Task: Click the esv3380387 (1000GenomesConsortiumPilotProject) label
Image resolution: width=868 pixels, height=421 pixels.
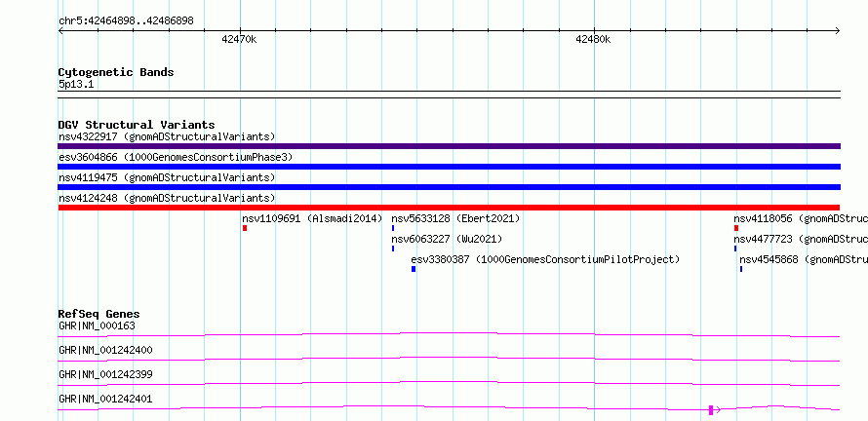Action: (x=545, y=259)
